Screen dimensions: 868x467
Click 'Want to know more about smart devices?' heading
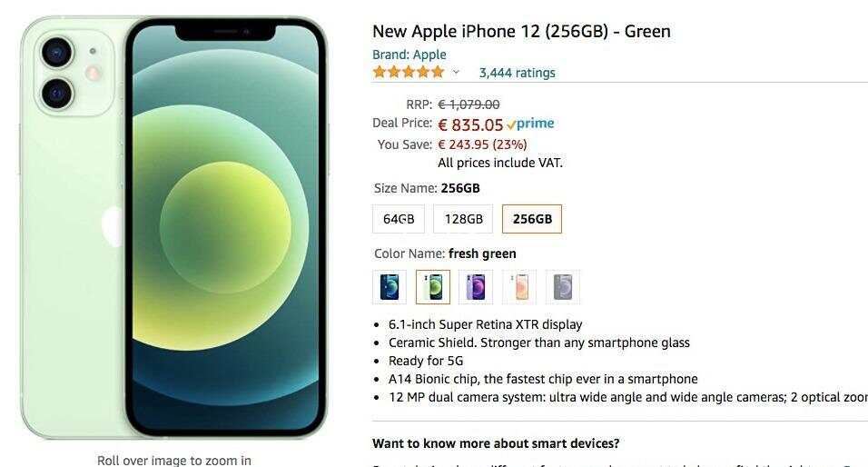tap(496, 443)
